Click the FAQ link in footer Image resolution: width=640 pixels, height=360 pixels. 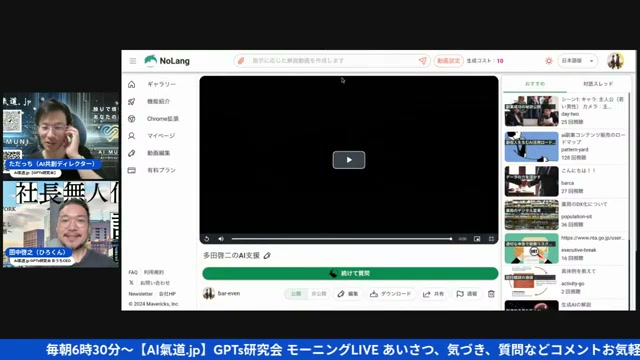[x=133, y=272]
